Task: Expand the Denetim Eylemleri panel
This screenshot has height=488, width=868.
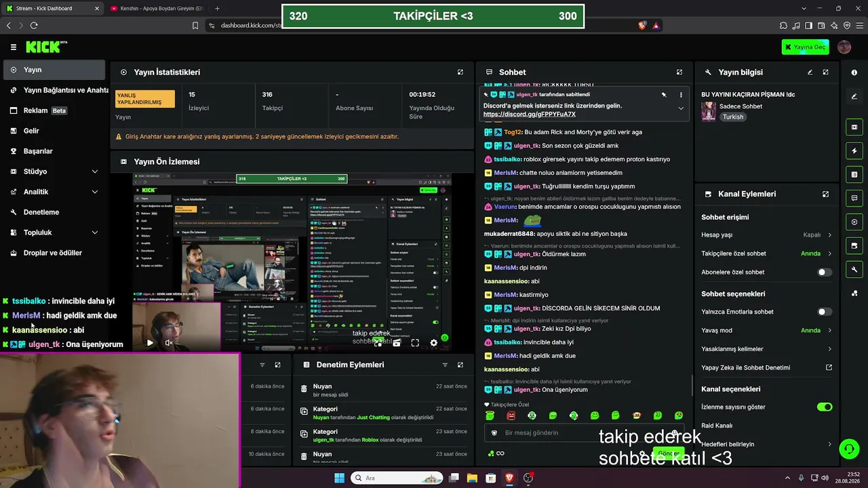Action: (x=460, y=365)
